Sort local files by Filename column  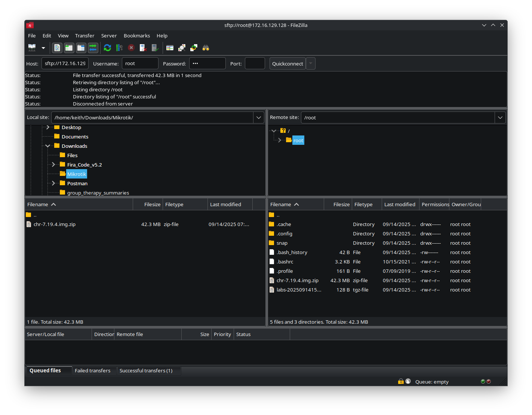tap(79, 204)
